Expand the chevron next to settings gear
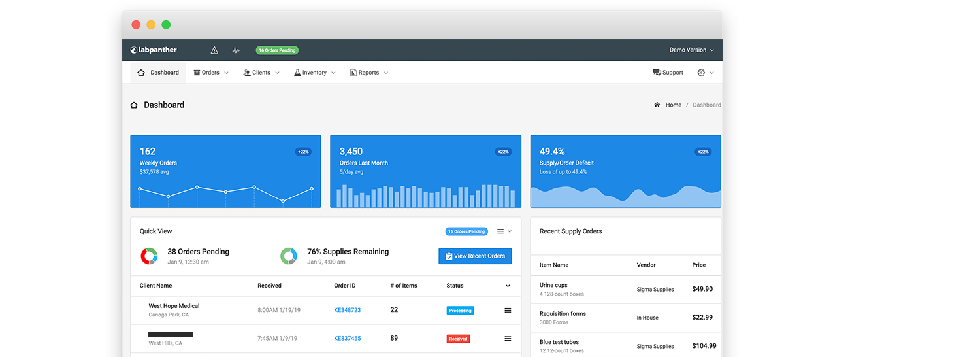The image size is (980, 357). tap(711, 73)
